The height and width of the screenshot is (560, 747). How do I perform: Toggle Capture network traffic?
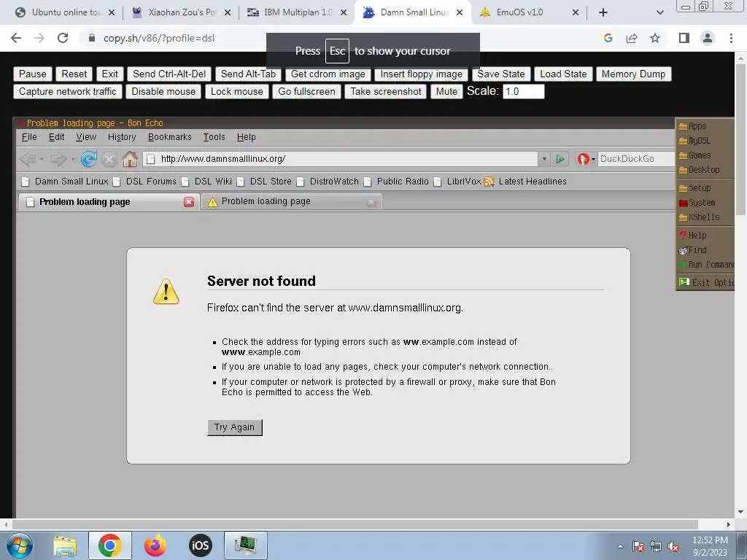click(68, 91)
